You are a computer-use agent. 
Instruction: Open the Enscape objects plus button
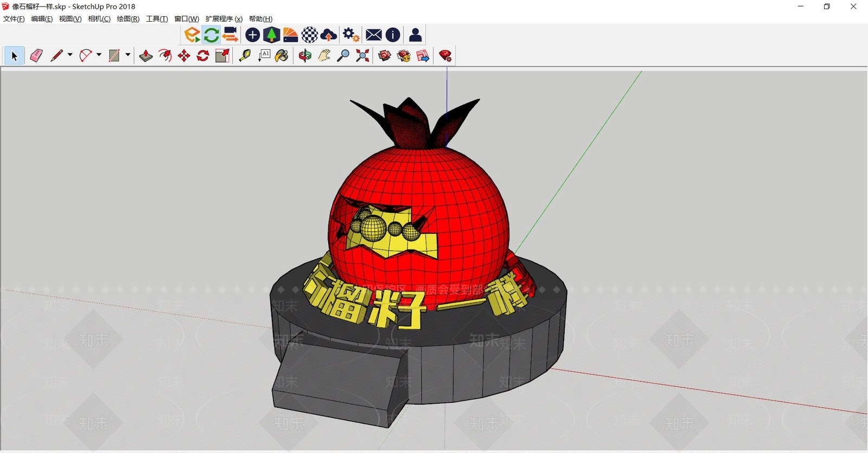(252, 35)
